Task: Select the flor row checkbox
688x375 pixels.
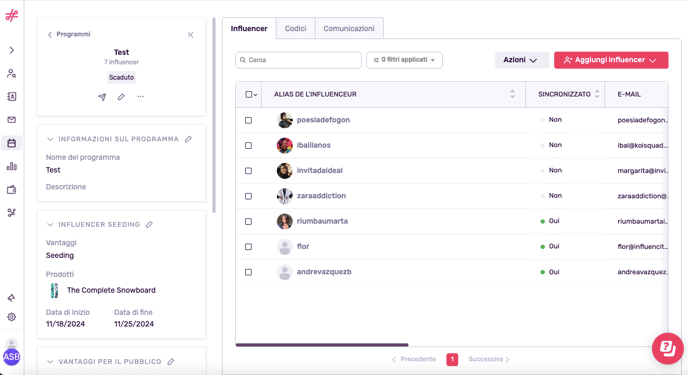Action: 248,247
